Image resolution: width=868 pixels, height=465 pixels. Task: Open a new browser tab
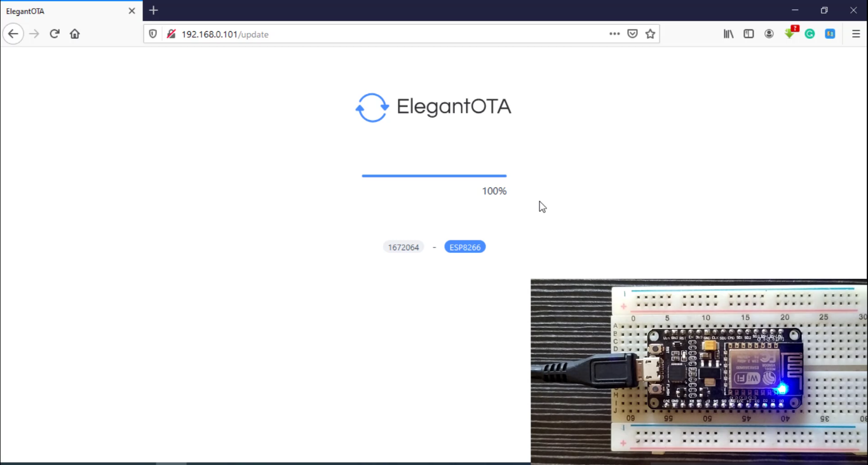[153, 10]
